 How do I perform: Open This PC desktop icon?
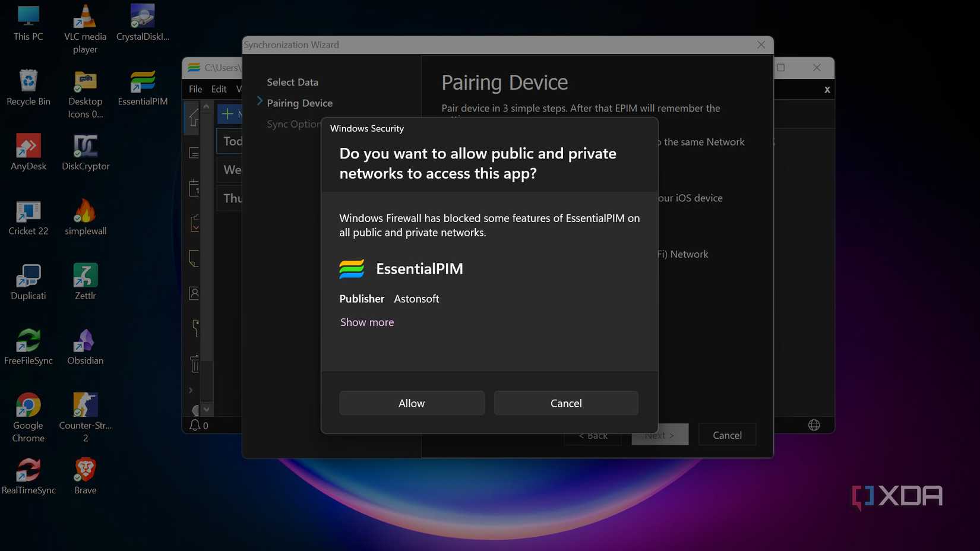pyautogui.click(x=29, y=24)
